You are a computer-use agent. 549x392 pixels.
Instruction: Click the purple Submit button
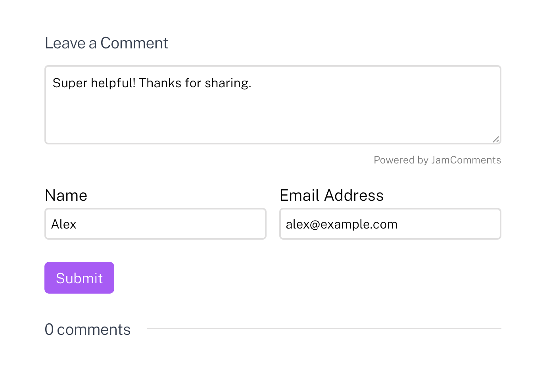tap(79, 278)
